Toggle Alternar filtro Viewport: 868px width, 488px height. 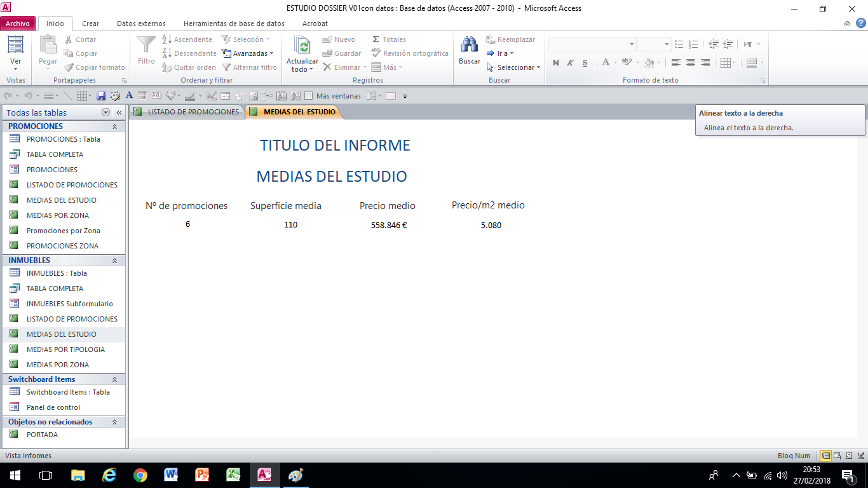click(249, 67)
